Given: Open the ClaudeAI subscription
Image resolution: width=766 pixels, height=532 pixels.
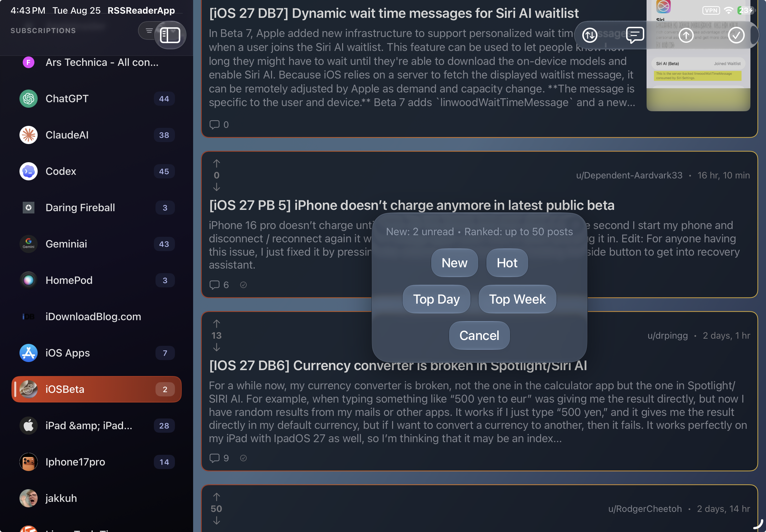Looking at the screenshot, I should click(x=97, y=135).
